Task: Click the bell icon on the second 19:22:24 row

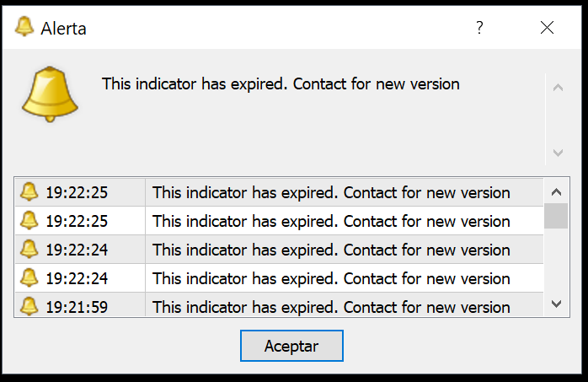Action: click(x=29, y=278)
